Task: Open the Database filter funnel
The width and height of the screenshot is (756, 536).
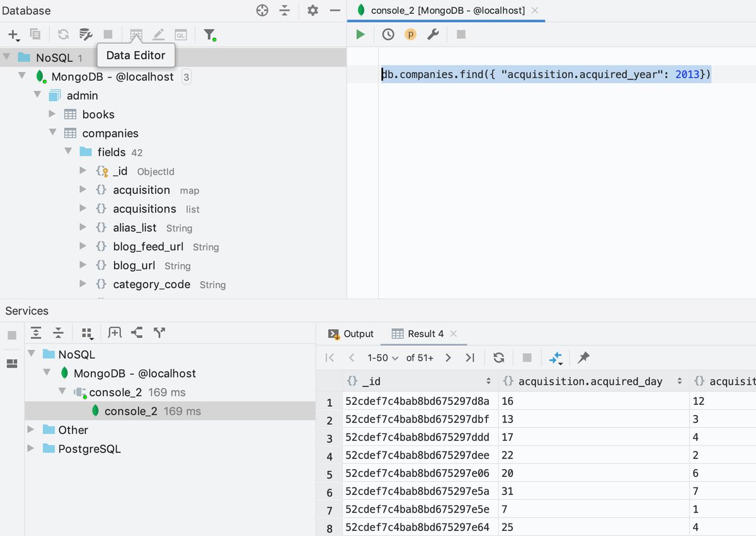Action: tap(210, 34)
